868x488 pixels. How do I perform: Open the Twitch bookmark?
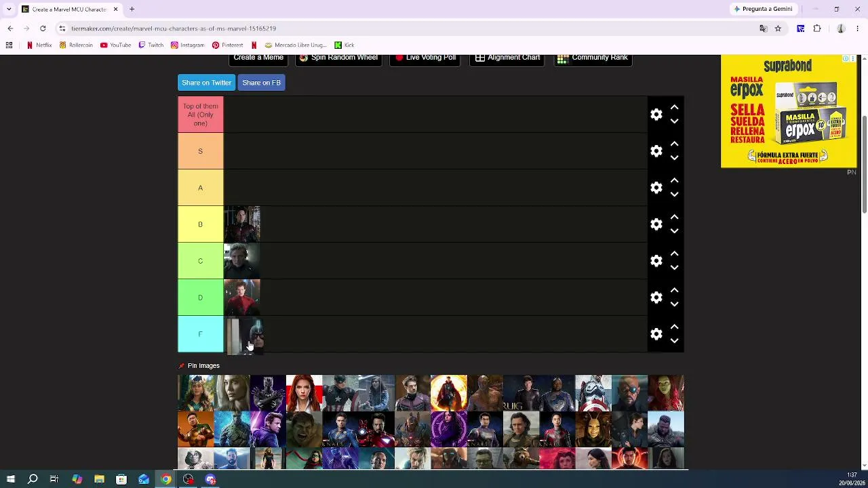(x=151, y=45)
